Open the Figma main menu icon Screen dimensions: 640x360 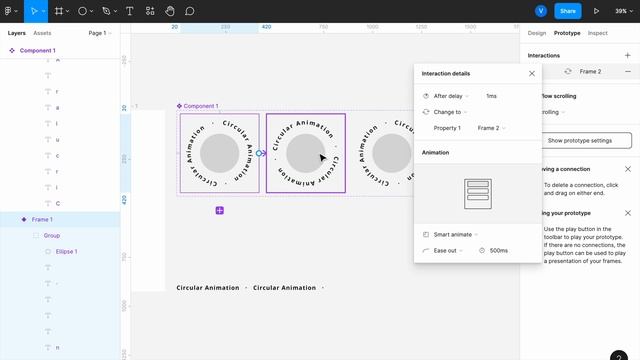[8, 11]
